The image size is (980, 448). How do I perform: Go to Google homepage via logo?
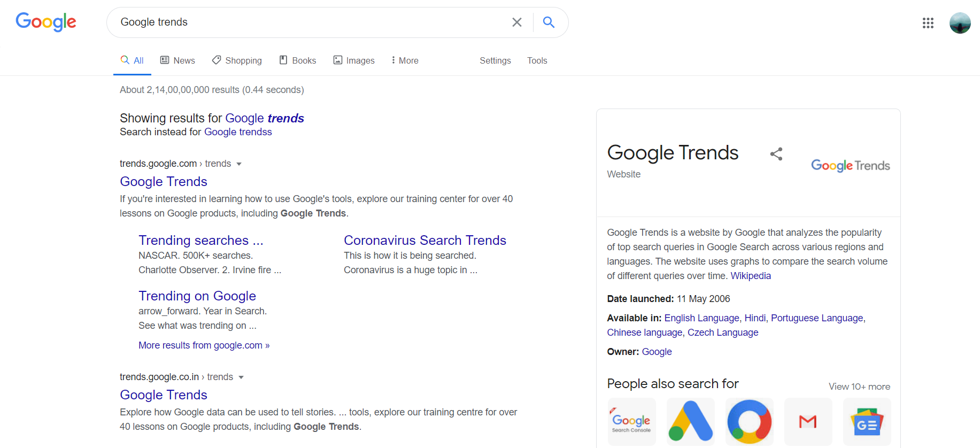click(46, 22)
